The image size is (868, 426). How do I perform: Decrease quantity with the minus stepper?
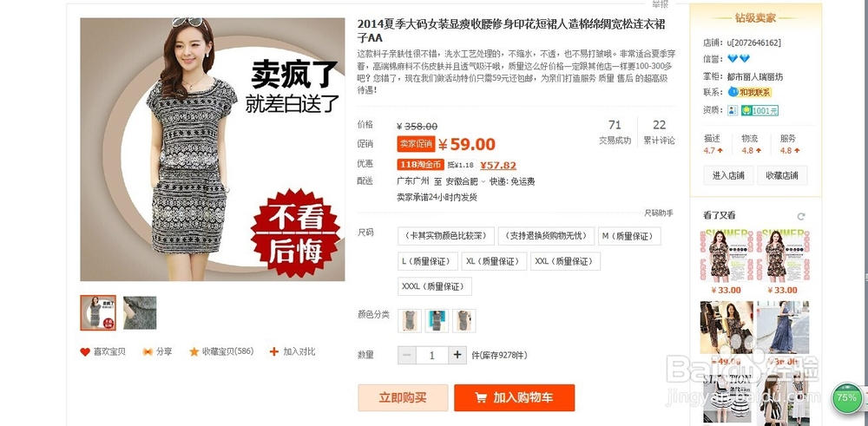point(407,355)
